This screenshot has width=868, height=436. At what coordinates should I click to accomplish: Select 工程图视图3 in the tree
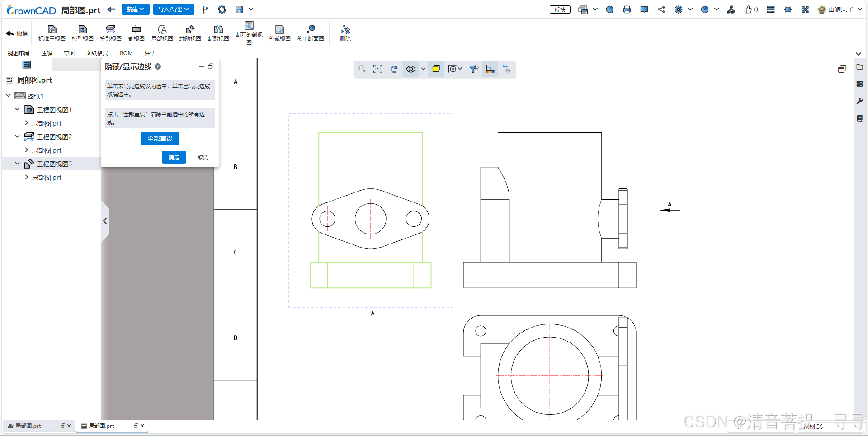point(54,164)
